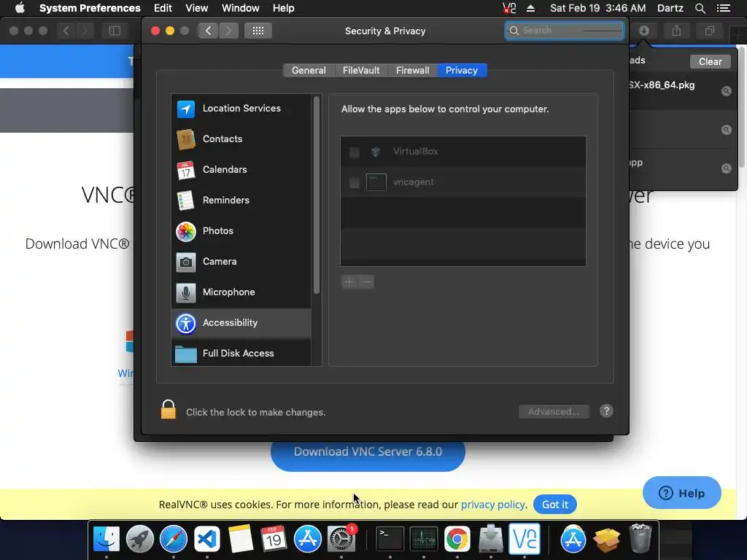Switch to the Privacy tab
This screenshot has width=747, height=560.
[462, 71]
